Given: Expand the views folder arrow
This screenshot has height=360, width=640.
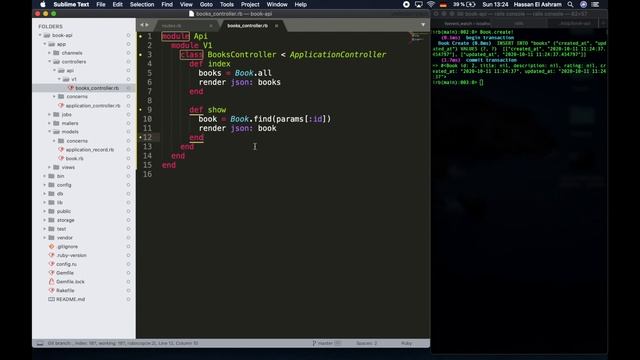Looking at the screenshot, I should pos(50,167).
